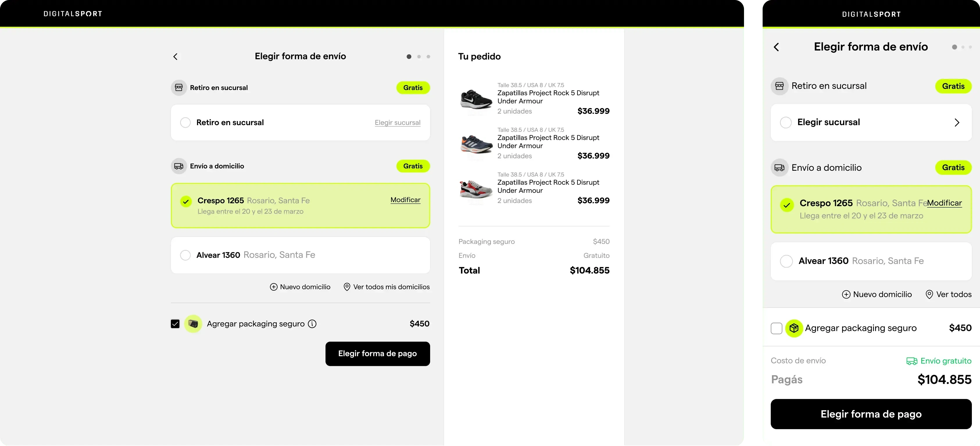Screen dimensions: 980x446
Task: Uncheck the desktop Agregar packaging seguro checkbox
Action: (175, 324)
